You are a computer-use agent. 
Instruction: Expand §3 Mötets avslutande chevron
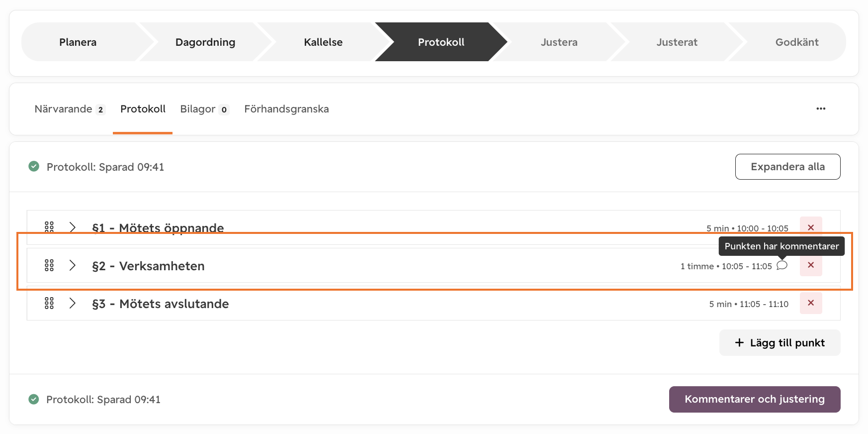(73, 303)
